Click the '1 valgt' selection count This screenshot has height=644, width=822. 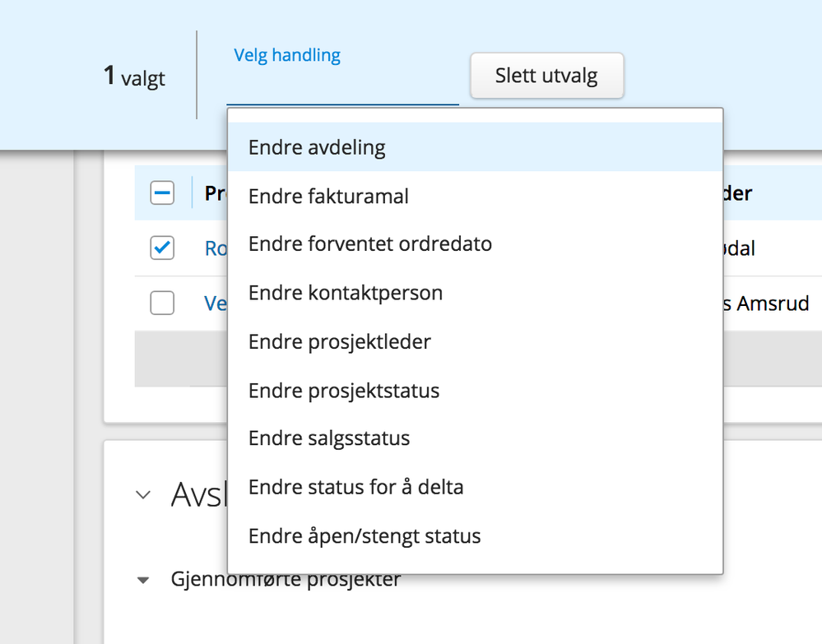click(x=134, y=76)
